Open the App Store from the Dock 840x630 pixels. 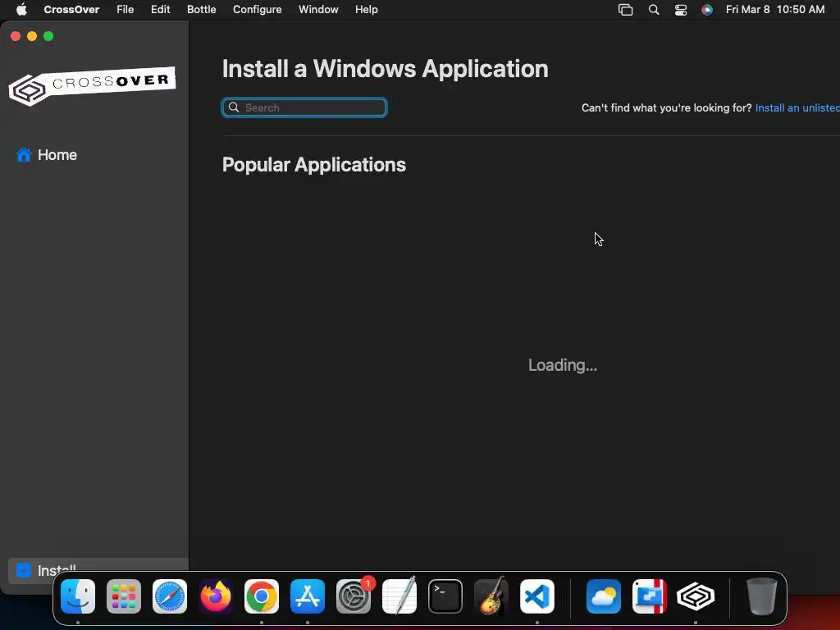[308, 596]
